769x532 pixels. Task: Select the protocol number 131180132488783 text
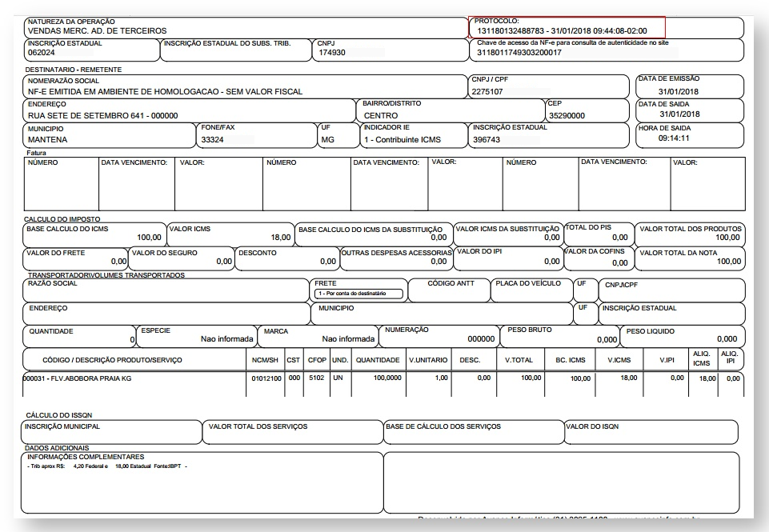[511, 31]
